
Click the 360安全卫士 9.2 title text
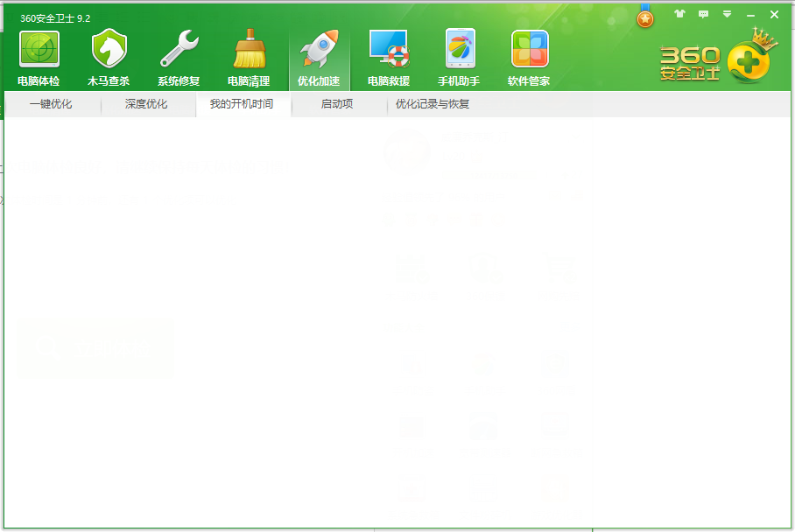tap(55, 18)
